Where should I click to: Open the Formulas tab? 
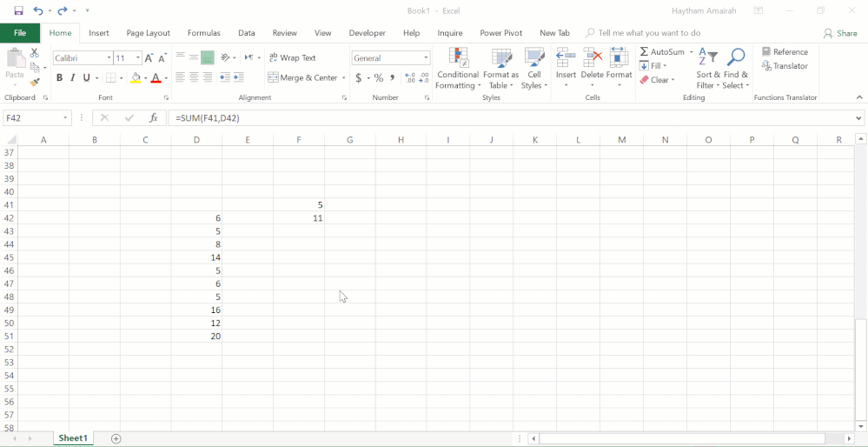pyautogui.click(x=204, y=33)
